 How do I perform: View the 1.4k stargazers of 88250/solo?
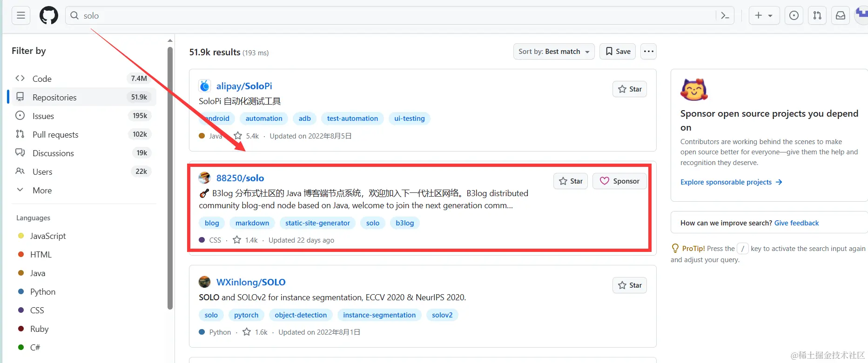[245, 240]
